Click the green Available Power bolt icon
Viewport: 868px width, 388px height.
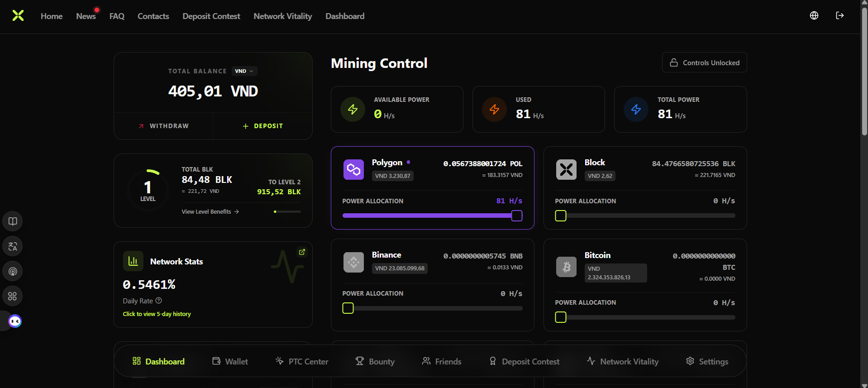(x=353, y=109)
